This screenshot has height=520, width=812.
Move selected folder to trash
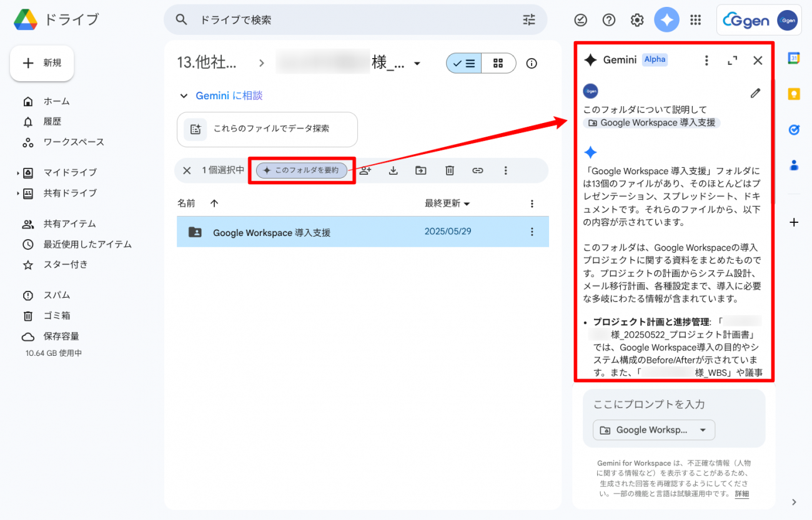450,170
